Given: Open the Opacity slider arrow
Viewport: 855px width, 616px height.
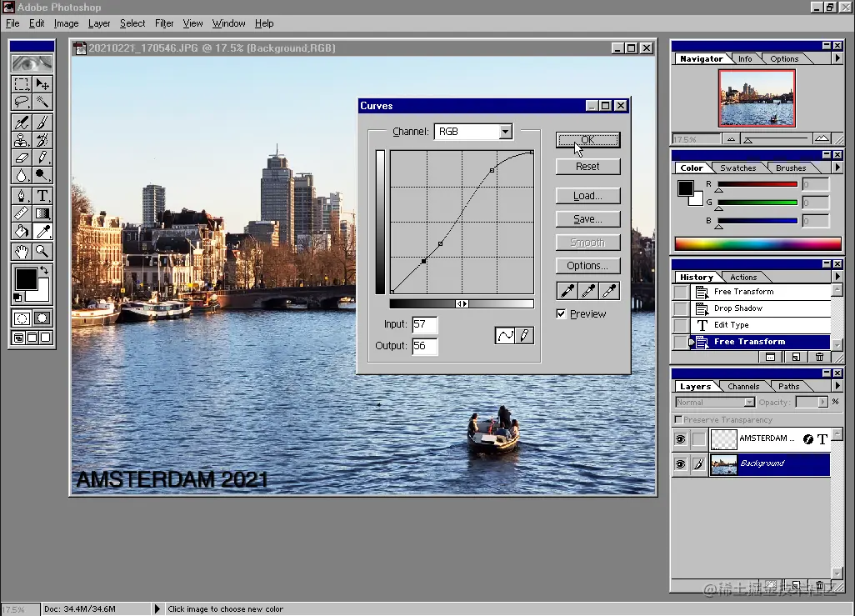Looking at the screenshot, I should click(x=822, y=402).
